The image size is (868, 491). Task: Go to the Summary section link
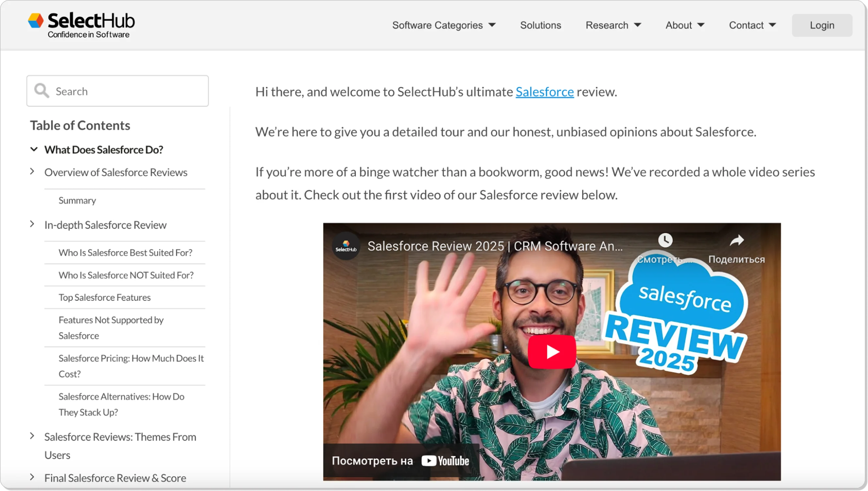[77, 200]
